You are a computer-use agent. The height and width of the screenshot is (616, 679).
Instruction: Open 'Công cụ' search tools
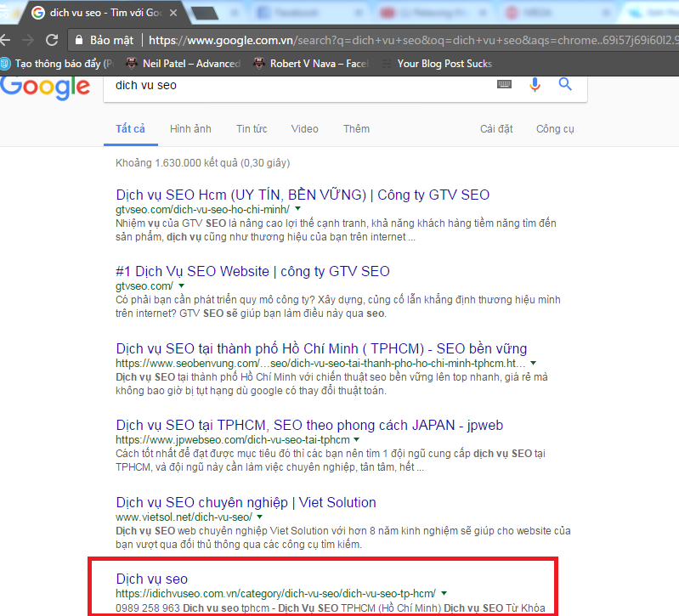[x=555, y=129]
